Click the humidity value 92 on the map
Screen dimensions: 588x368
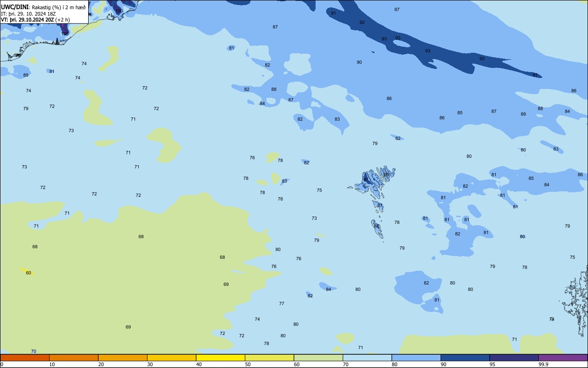tap(362, 22)
